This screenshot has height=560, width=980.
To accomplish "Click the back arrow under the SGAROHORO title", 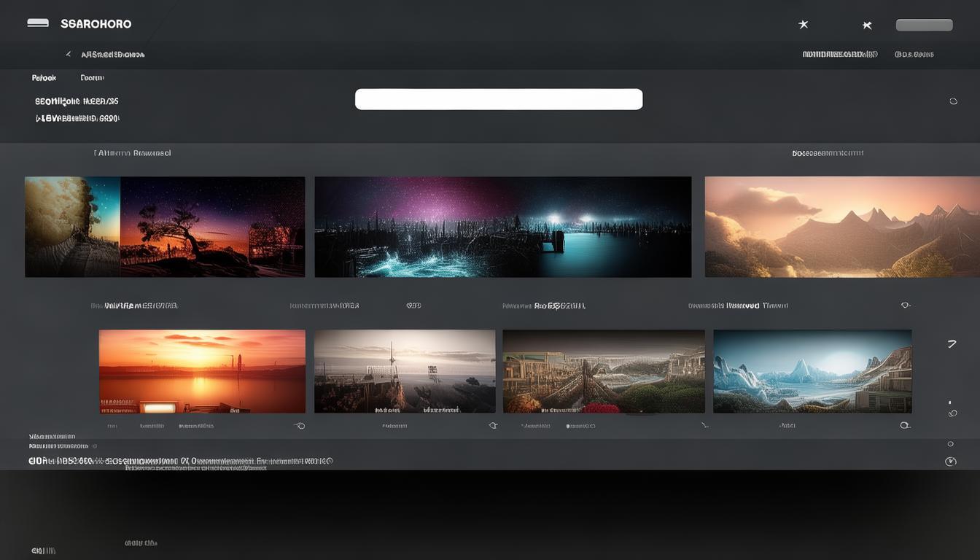I will tap(69, 54).
